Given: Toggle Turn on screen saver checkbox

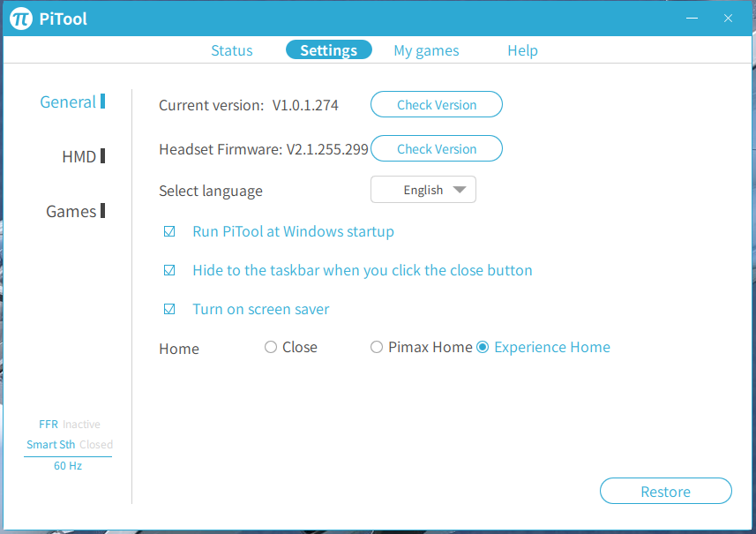Looking at the screenshot, I should tap(169, 309).
